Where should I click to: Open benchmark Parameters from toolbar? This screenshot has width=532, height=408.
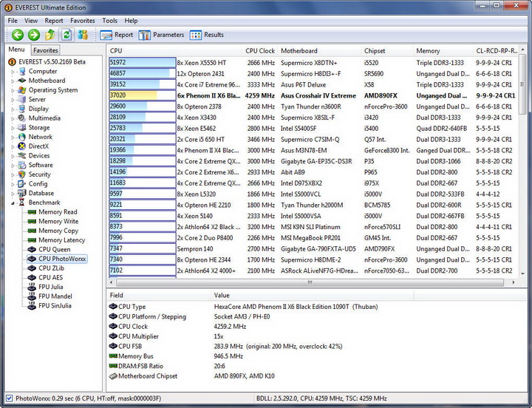(x=162, y=35)
